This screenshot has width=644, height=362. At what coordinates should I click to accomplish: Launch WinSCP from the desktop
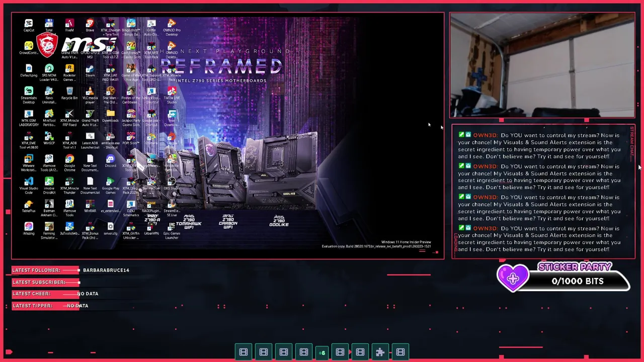(x=49, y=139)
